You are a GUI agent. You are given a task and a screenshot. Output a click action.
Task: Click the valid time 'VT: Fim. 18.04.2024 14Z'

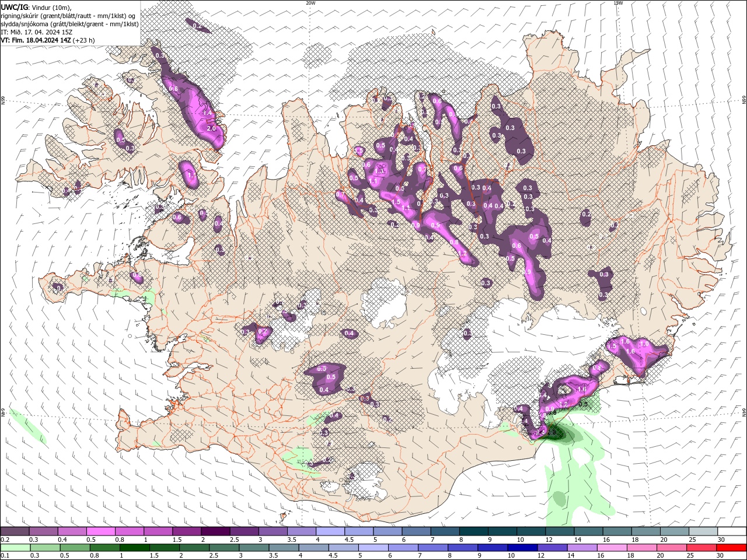pyautogui.click(x=36, y=40)
